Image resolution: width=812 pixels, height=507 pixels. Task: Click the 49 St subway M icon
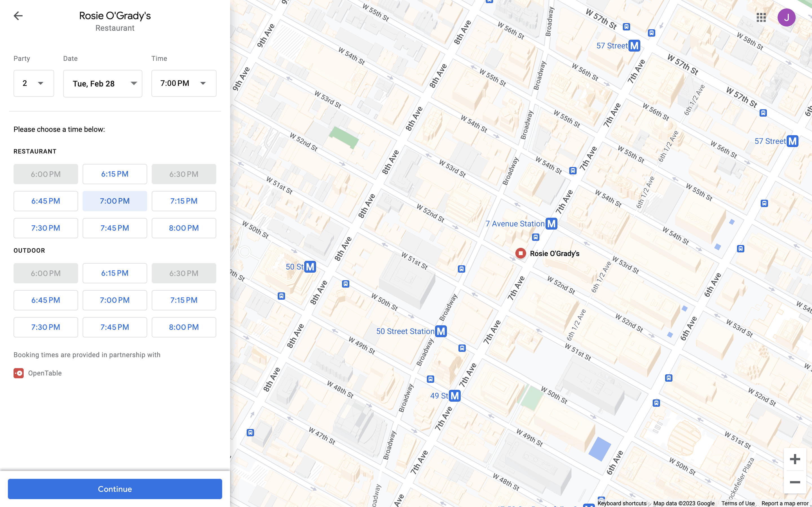coord(455,396)
